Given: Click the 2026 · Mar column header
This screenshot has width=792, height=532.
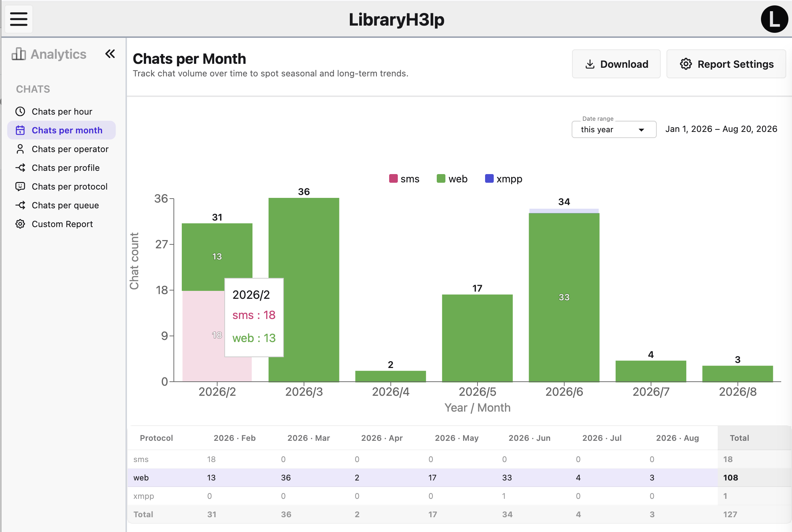Looking at the screenshot, I should pyautogui.click(x=308, y=438).
